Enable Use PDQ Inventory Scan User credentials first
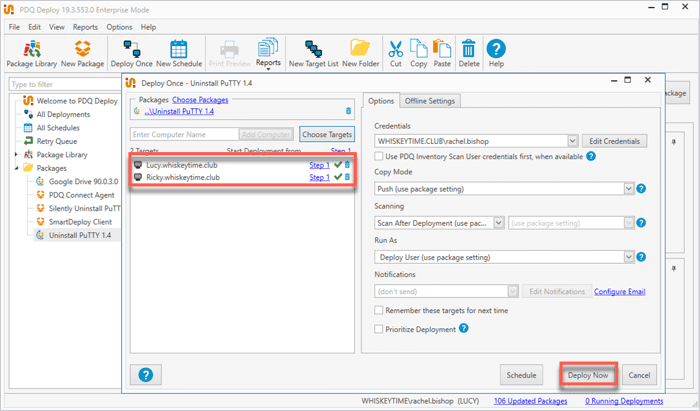Viewport: 700px width, 411px height. click(x=379, y=157)
